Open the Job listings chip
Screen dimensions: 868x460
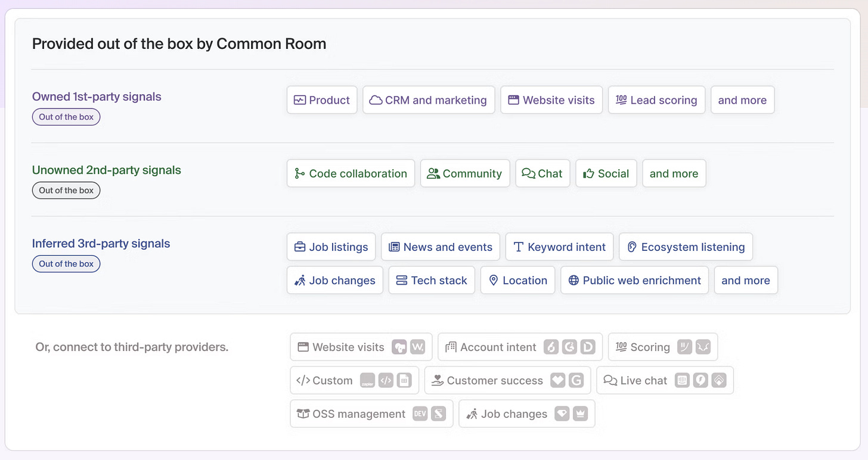[331, 247]
